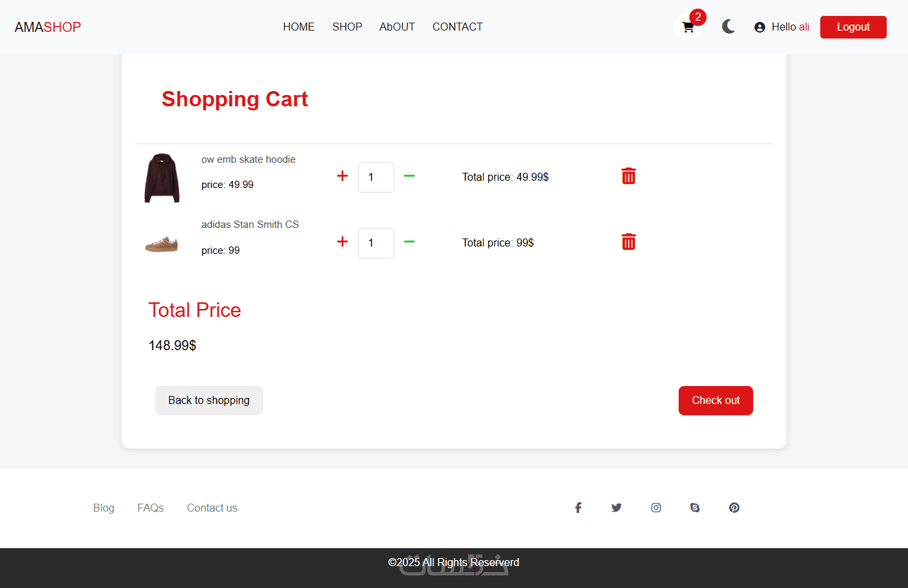Click the Back to shopping button
The height and width of the screenshot is (588, 908).
coord(209,401)
